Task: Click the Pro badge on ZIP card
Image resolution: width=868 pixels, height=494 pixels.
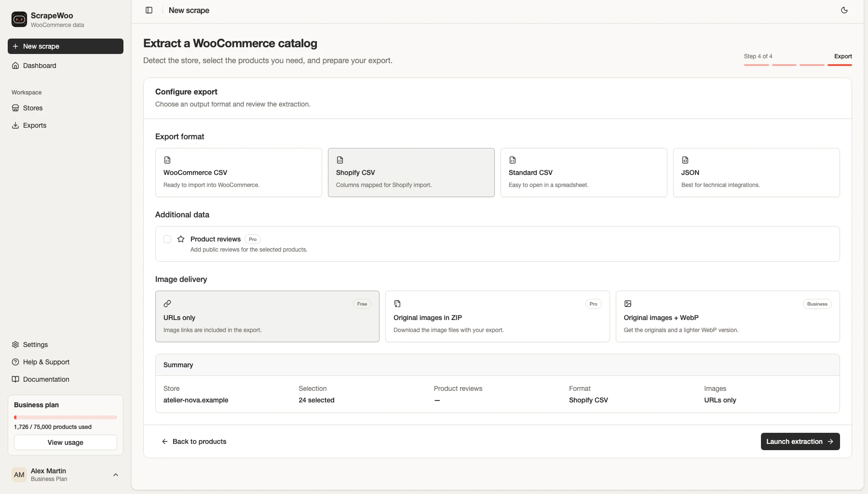Action: click(593, 304)
